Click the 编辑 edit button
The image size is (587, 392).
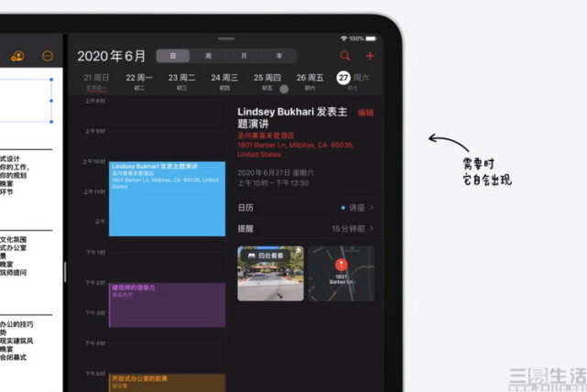(x=365, y=113)
